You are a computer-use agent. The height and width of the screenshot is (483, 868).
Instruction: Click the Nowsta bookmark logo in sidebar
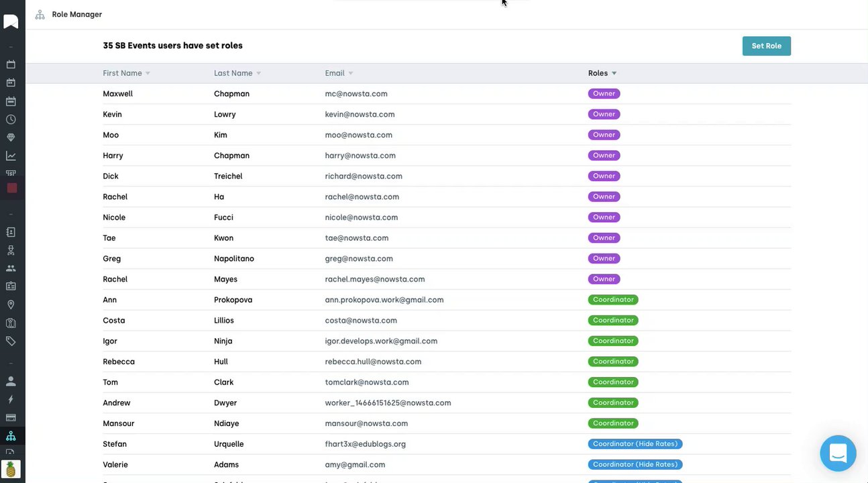pyautogui.click(x=11, y=21)
